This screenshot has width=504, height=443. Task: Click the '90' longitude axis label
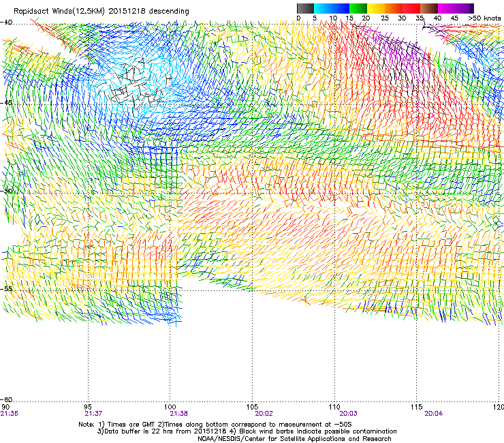pyautogui.click(x=5, y=407)
